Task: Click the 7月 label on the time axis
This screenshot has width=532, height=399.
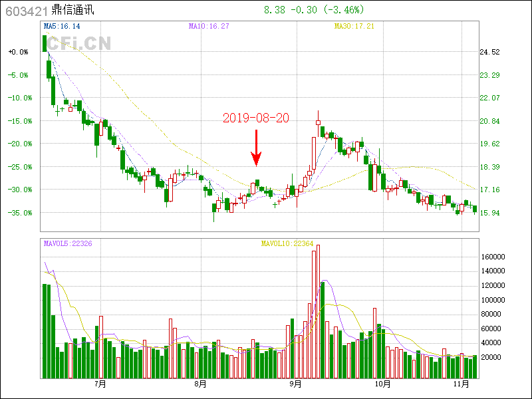Action: pos(100,384)
